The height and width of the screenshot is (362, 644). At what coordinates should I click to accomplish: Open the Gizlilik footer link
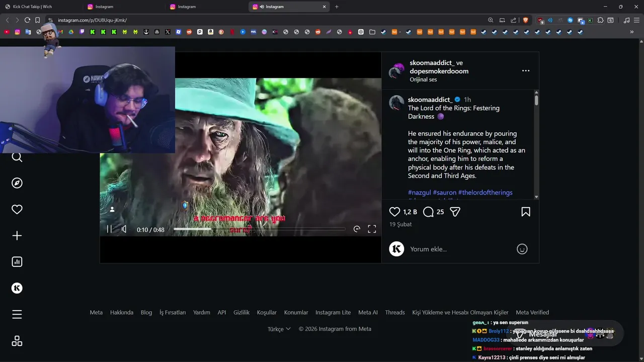pyautogui.click(x=242, y=312)
